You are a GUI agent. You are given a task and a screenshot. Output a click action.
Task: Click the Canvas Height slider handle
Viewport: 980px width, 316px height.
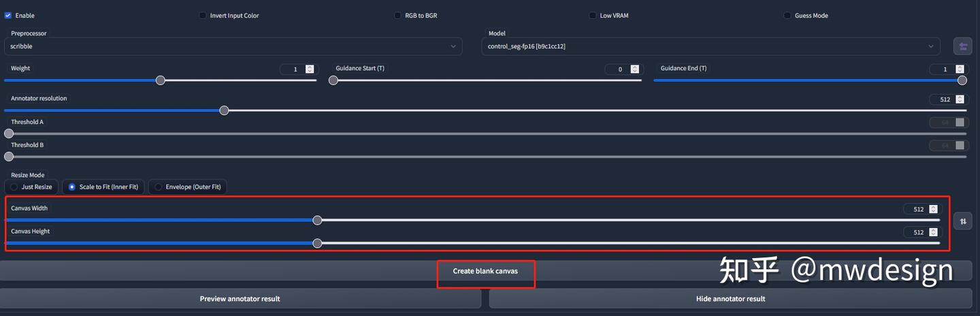(317, 243)
